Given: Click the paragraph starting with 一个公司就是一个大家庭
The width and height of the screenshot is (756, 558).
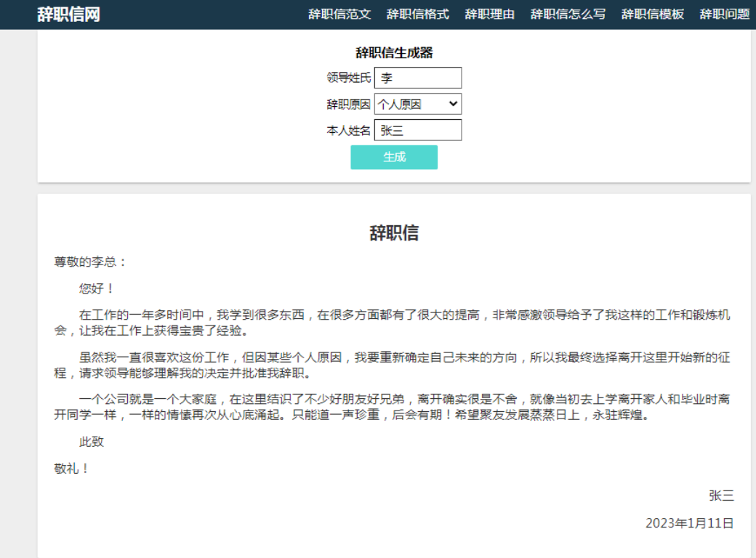Looking at the screenshot, I should pos(393,408).
